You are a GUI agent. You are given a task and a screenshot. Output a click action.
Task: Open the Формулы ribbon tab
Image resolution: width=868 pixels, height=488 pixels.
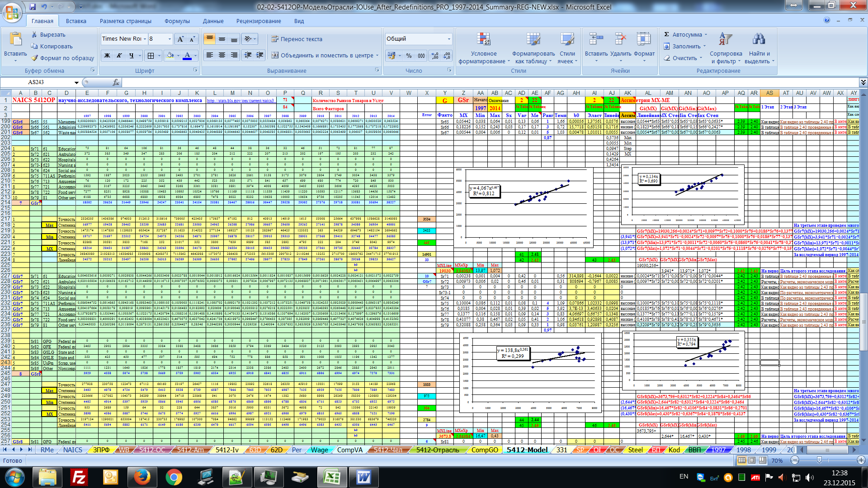[177, 21]
